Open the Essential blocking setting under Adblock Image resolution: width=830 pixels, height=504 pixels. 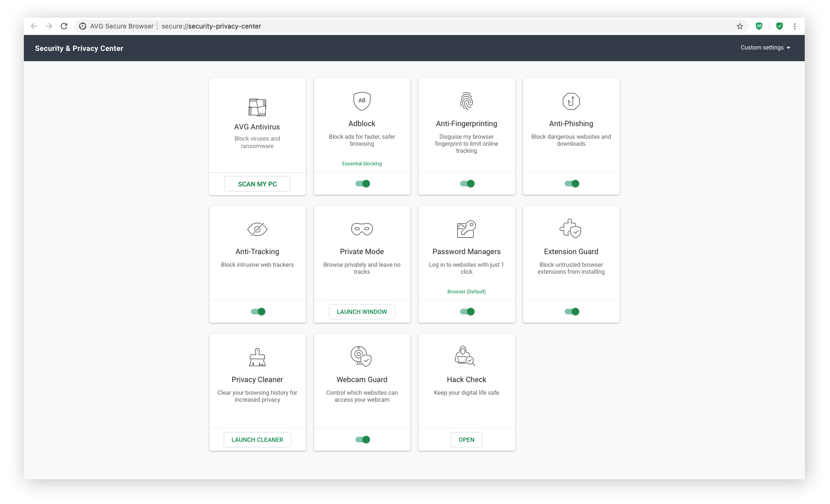pyautogui.click(x=362, y=163)
